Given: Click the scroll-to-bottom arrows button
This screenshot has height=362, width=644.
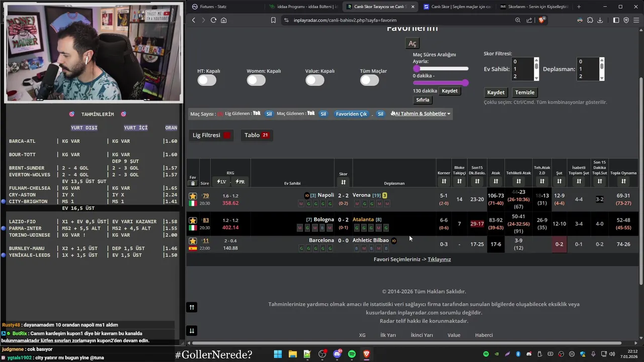Looking at the screenshot, I should (192, 330).
